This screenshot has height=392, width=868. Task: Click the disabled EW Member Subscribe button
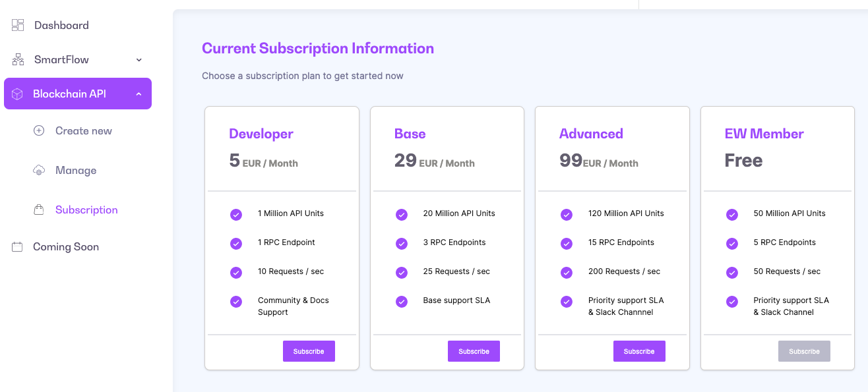point(804,351)
